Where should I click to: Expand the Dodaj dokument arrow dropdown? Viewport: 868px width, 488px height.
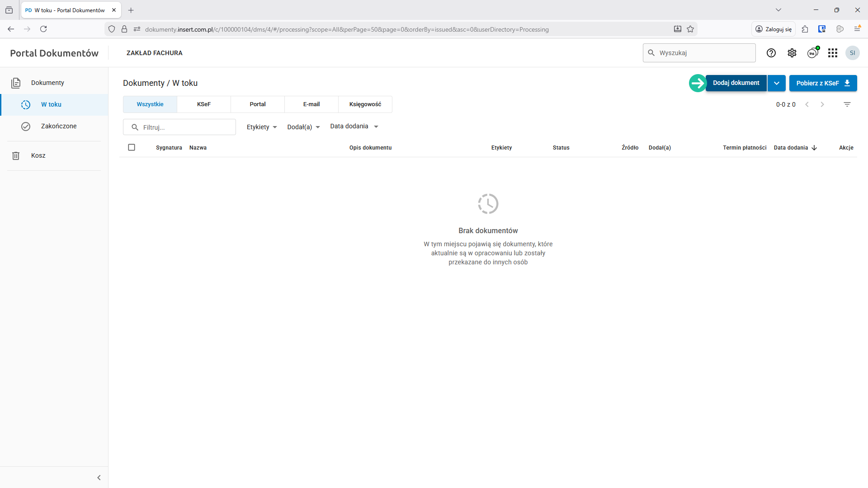776,83
